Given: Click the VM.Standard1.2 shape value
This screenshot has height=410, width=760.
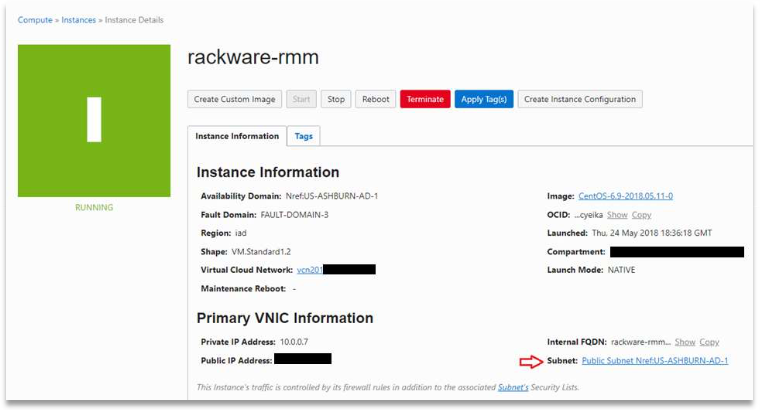Looking at the screenshot, I should (261, 252).
